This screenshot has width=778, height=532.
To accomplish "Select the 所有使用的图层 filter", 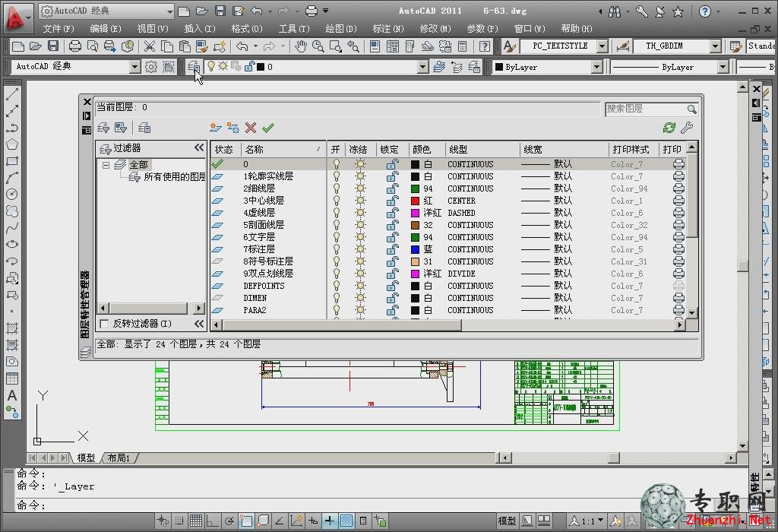I will [174, 176].
